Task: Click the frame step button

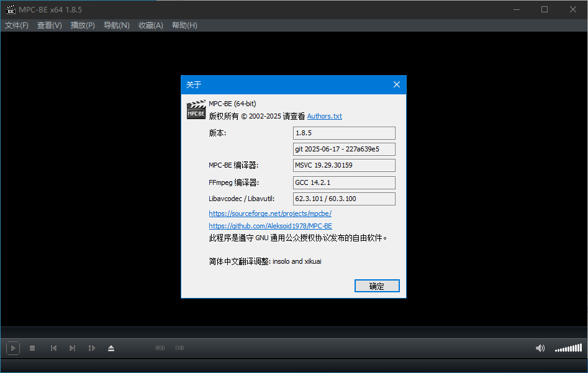Action: 92,348
